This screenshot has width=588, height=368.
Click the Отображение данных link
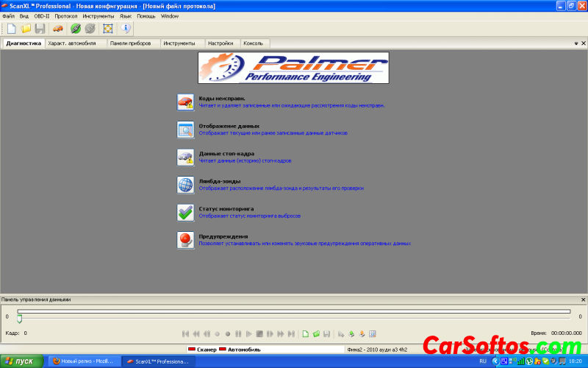point(229,126)
